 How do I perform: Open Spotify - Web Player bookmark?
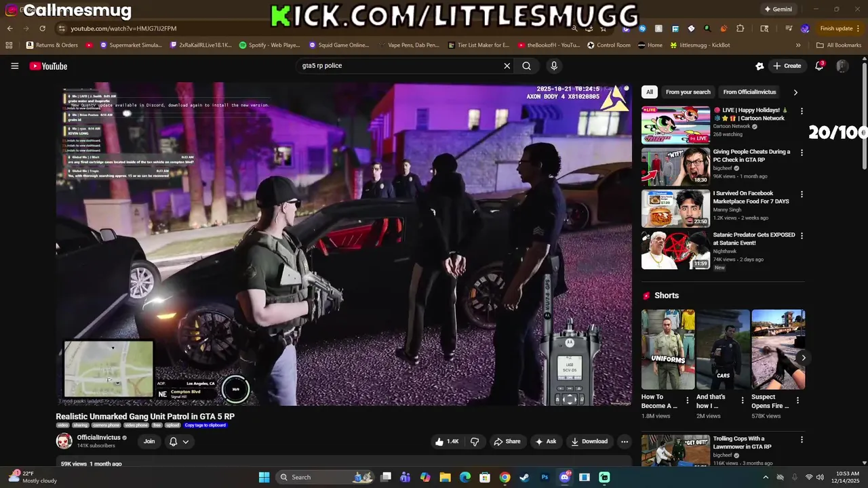269,45
